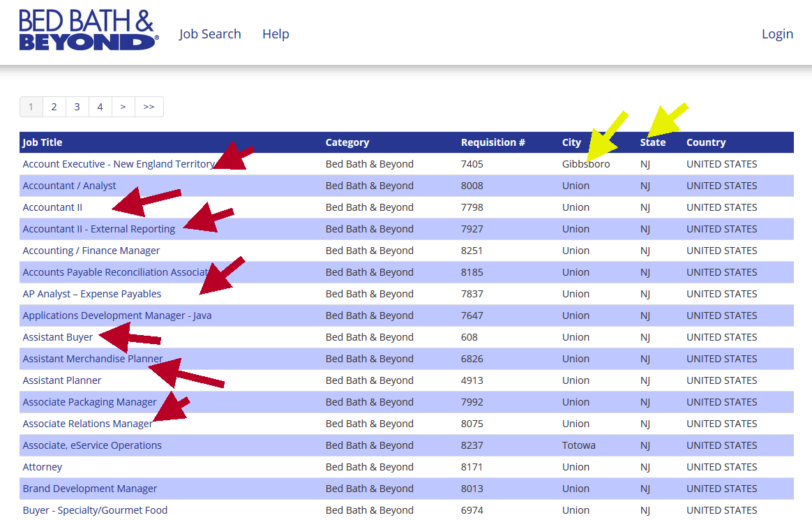Click NJ state in Assistant Buyer row
Viewport: 812px width, 520px height.
coord(645,337)
